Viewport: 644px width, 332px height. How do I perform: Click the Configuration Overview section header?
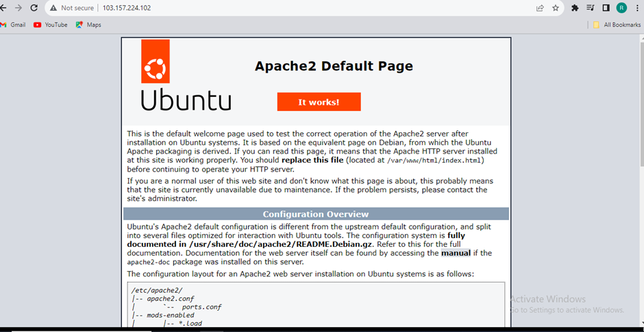click(316, 214)
